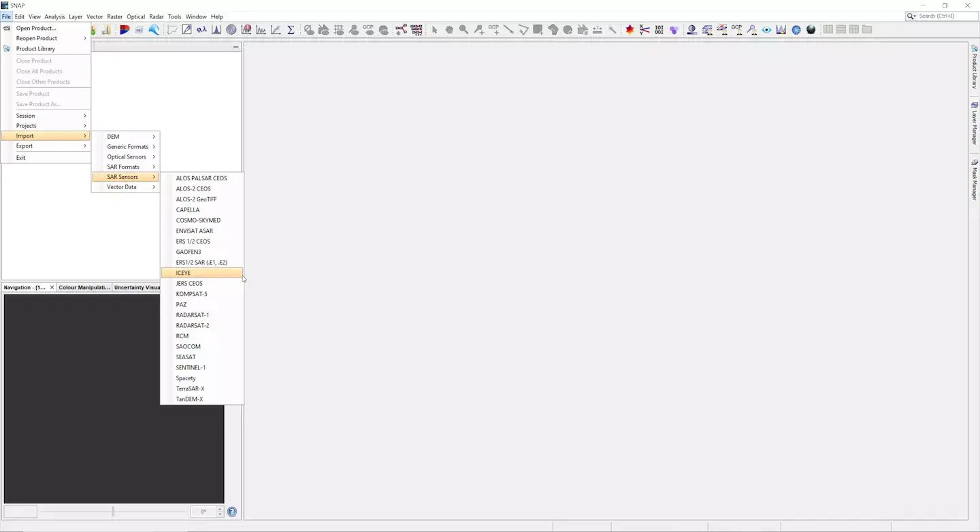Click the Search input field
Image resolution: width=980 pixels, height=532 pixels.
[947, 16]
